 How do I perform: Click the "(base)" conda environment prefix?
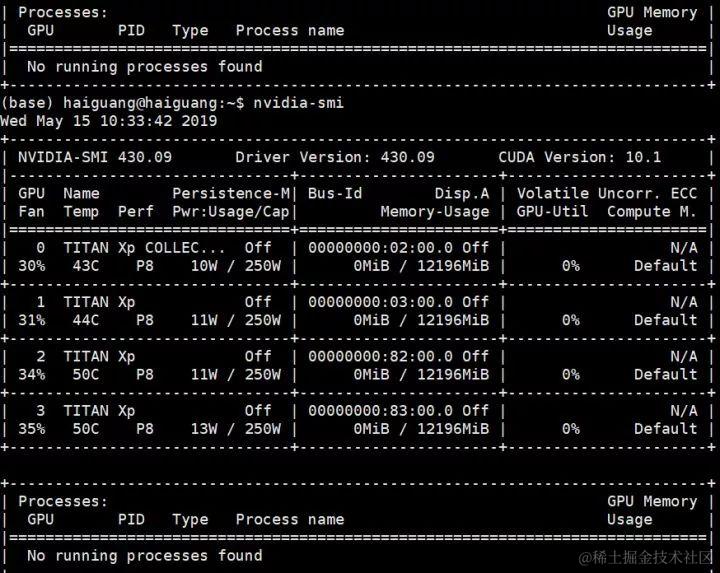point(27,103)
